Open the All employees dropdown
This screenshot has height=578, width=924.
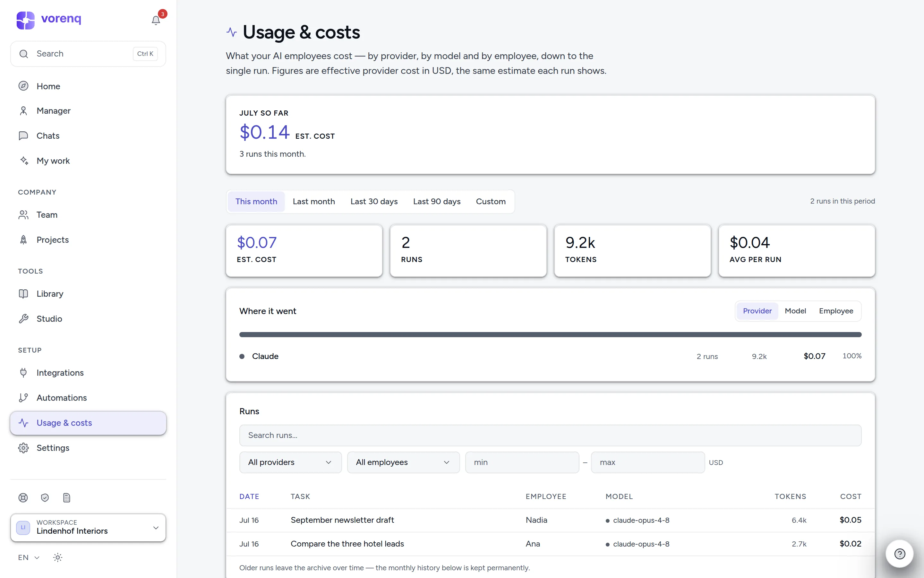[403, 462]
